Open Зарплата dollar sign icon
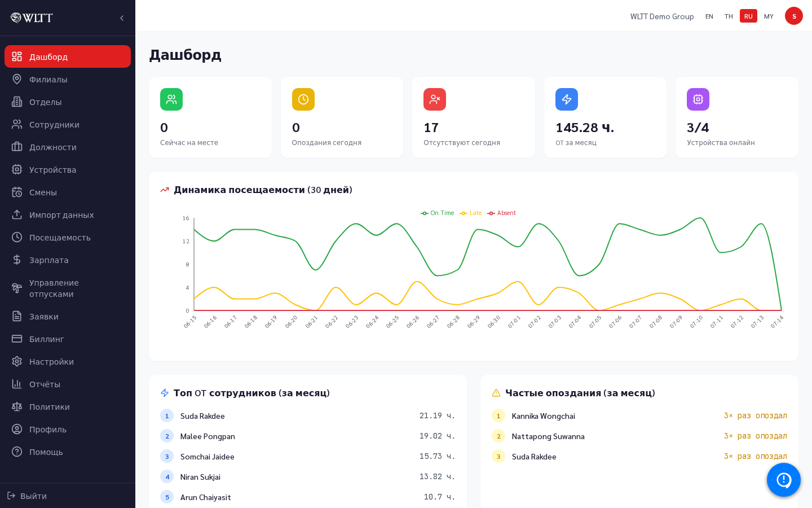Image resolution: width=812 pixels, height=508 pixels. (17, 260)
